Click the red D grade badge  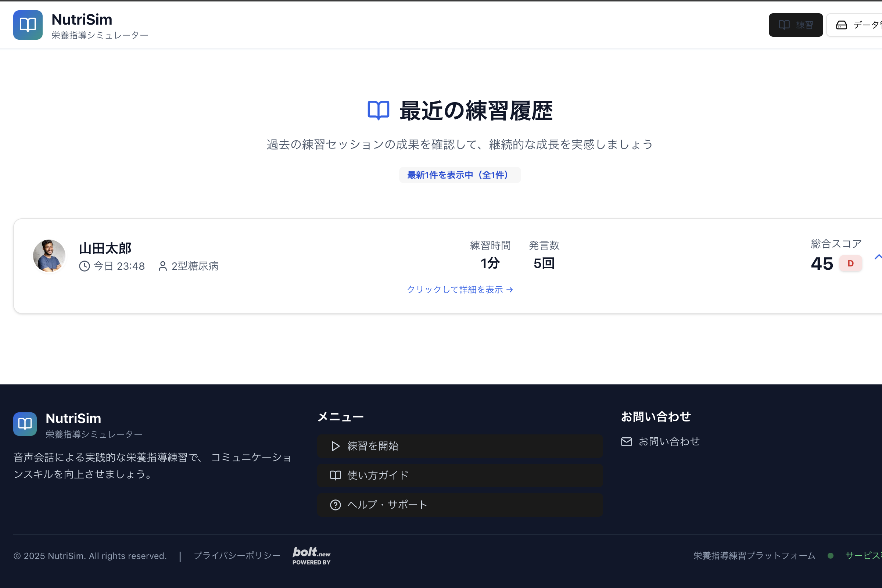click(850, 263)
